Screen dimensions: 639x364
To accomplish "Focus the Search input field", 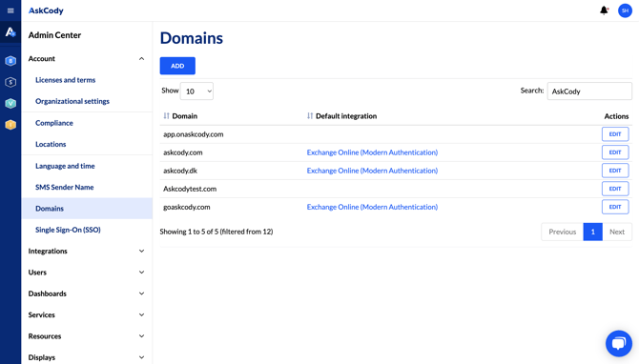I will pos(589,91).
